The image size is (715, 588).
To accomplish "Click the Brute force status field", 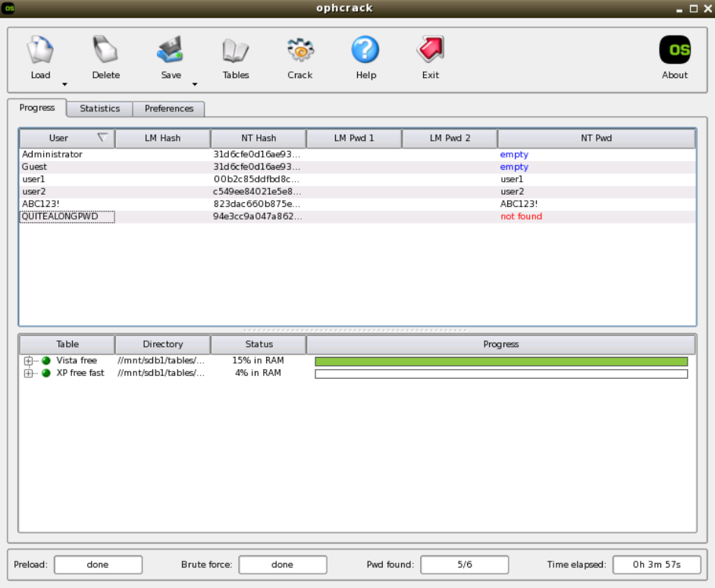I will tap(283, 565).
